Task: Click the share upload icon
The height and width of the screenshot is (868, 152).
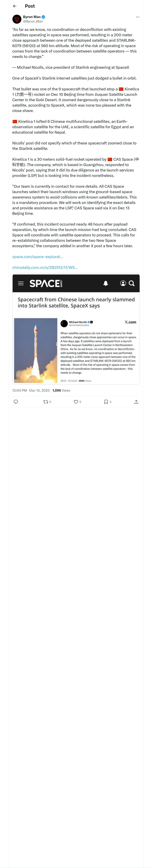Action: [x=136, y=402]
